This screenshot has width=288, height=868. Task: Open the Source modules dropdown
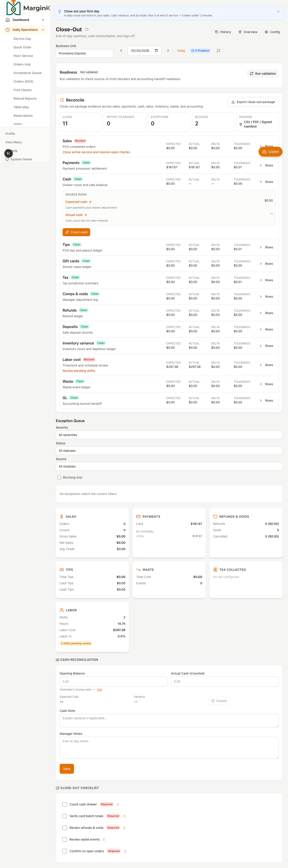coord(169,467)
